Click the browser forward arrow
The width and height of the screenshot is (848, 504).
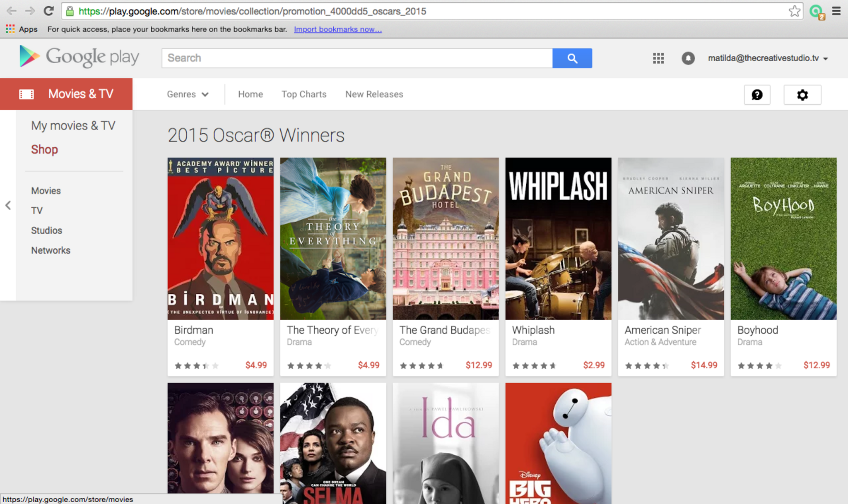coord(30,11)
